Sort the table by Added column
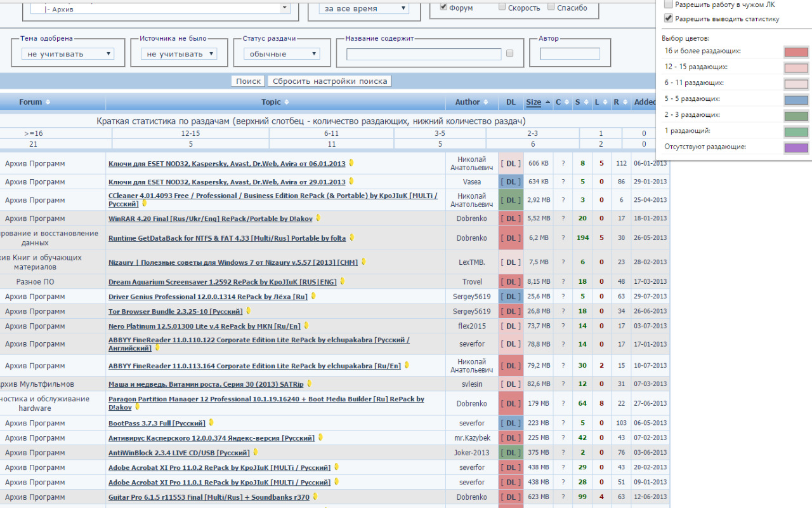812x508 pixels. coord(646,102)
